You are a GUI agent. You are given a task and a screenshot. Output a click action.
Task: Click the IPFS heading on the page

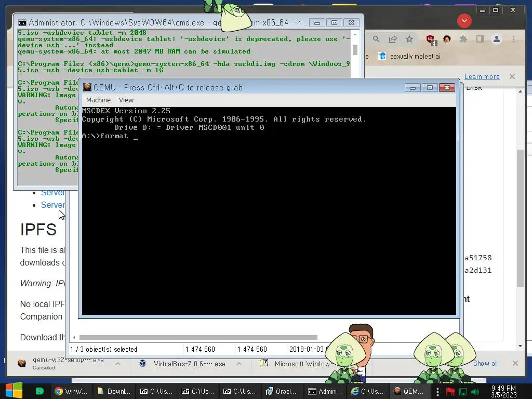(38, 230)
